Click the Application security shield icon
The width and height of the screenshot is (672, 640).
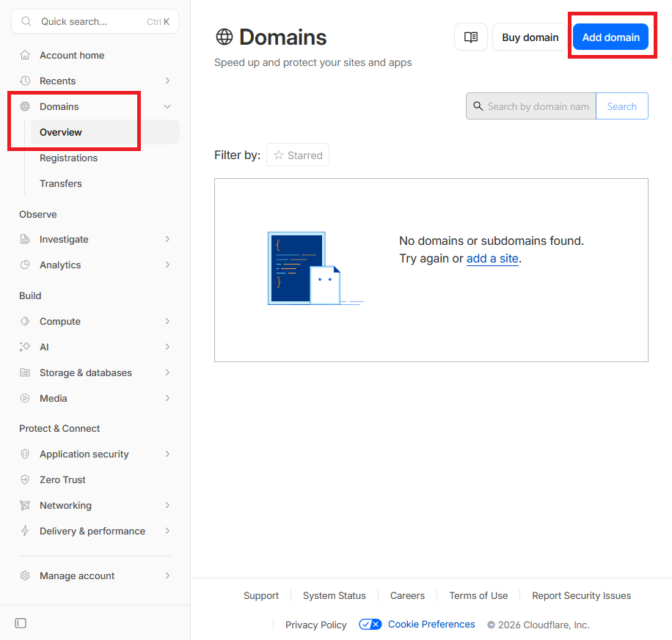[x=25, y=454]
